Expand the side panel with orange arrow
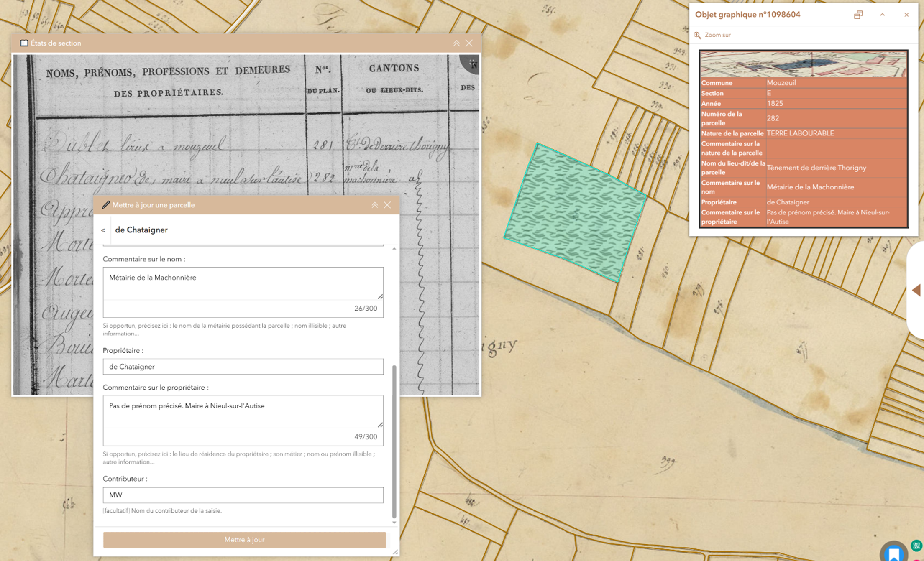This screenshot has width=924, height=561. (x=916, y=290)
